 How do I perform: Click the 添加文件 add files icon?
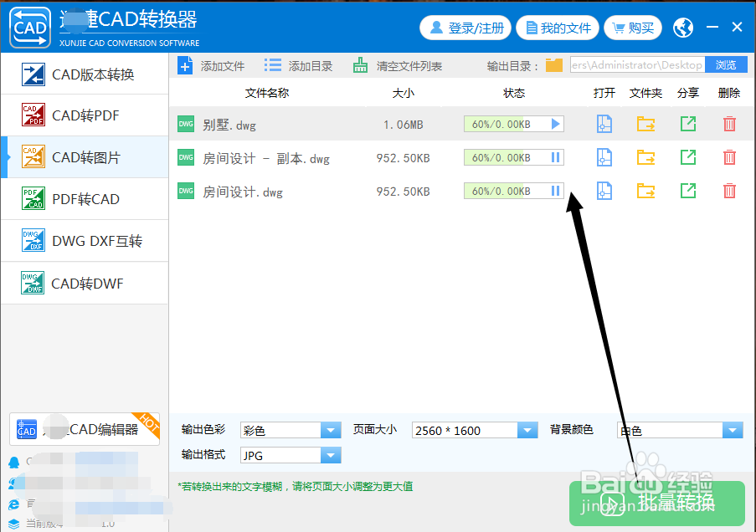pyautogui.click(x=185, y=64)
